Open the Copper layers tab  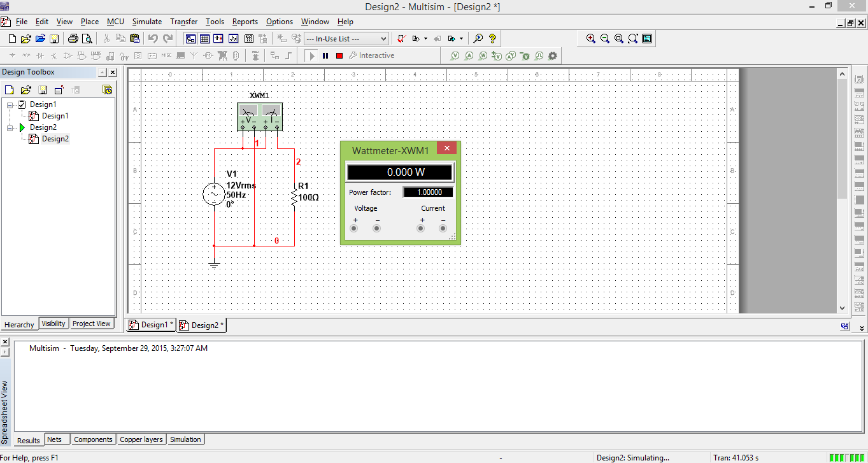click(141, 439)
